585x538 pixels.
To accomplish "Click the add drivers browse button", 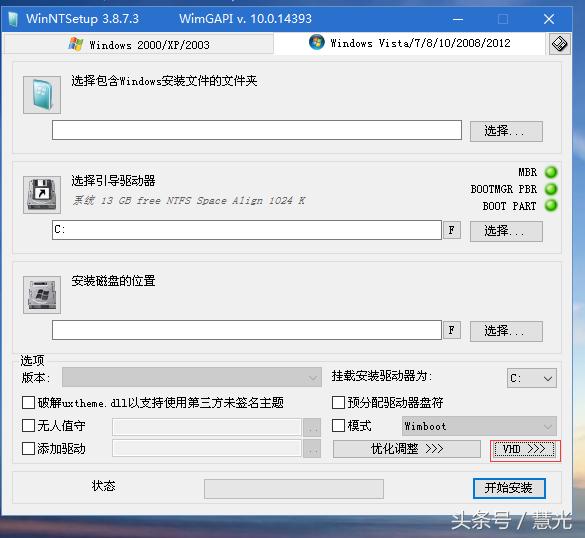I will tap(312, 449).
